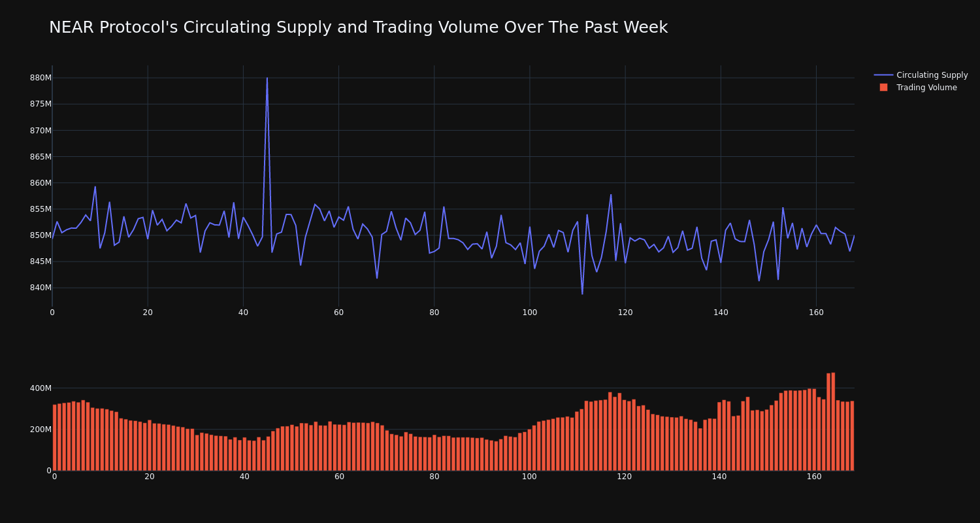Click the 0 label on the volume y-axis
This screenshot has height=523, width=980.
tap(48, 471)
